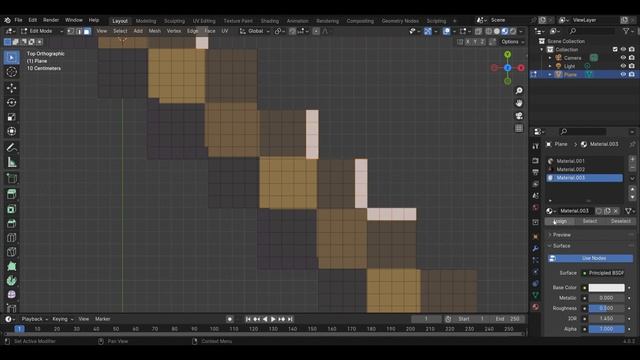Open the Playback dropdown in timeline
The width and height of the screenshot is (640, 360).
point(34,319)
